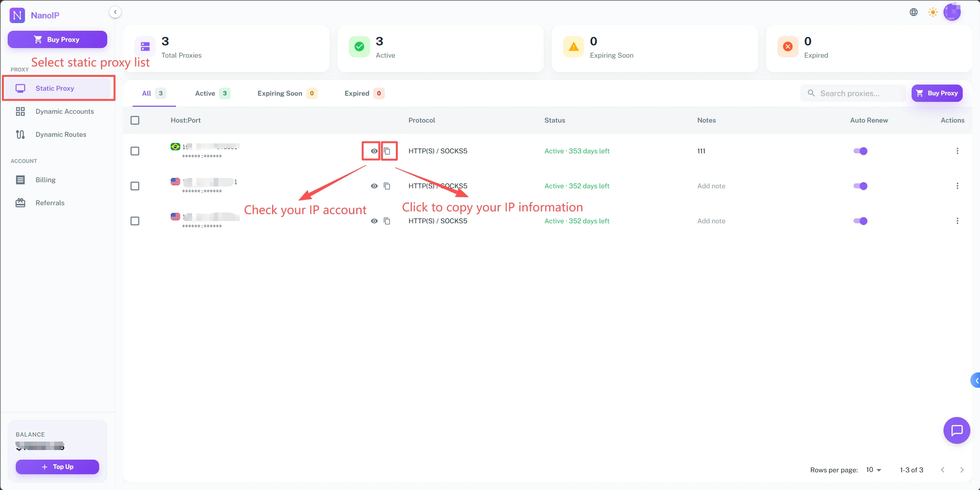Tick the select-all checkbox in table header
Image resolution: width=980 pixels, height=490 pixels.
135,120
